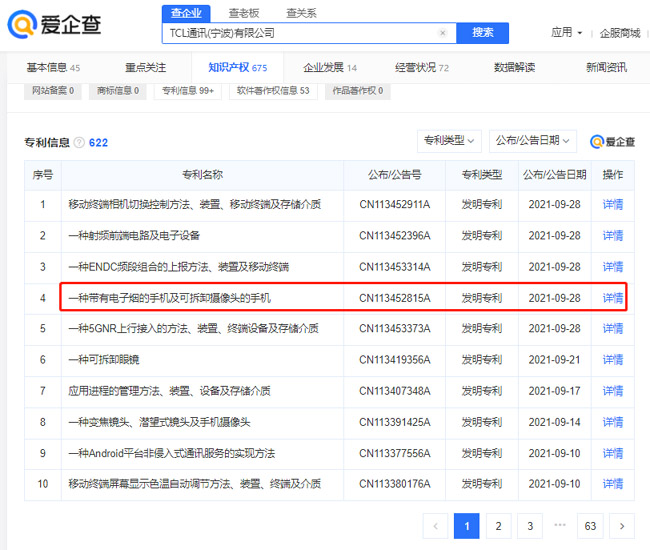Click the 搜索 button
This screenshot has width=650, height=550.
pos(483,33)
